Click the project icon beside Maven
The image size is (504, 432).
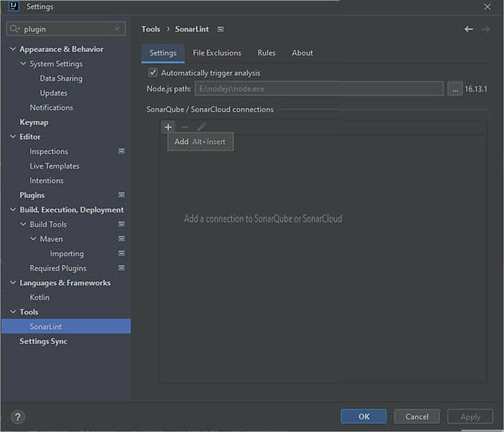(x=122, y=238)
